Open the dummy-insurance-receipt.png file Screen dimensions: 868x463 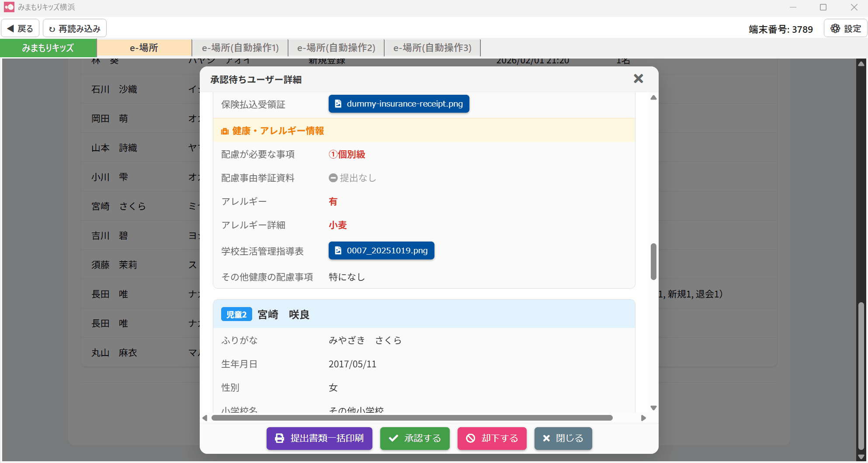[399, 104]
